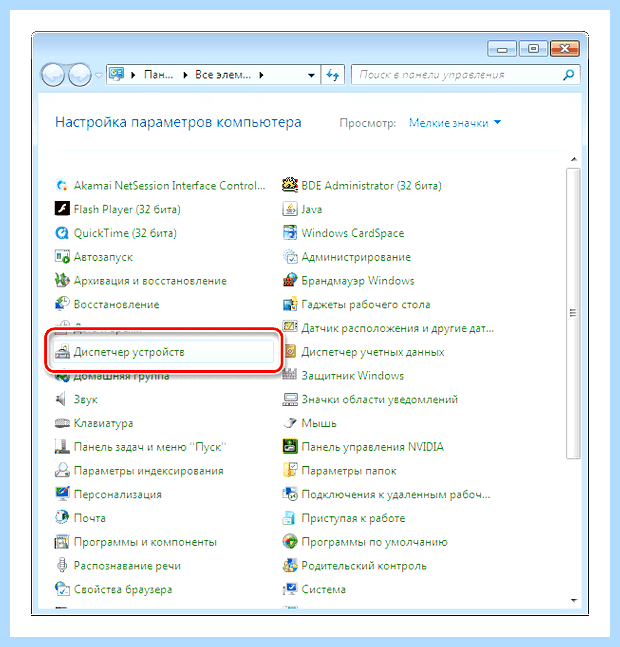
Task: Click the Администрирование icon
Action: click(x=290, y=257)
